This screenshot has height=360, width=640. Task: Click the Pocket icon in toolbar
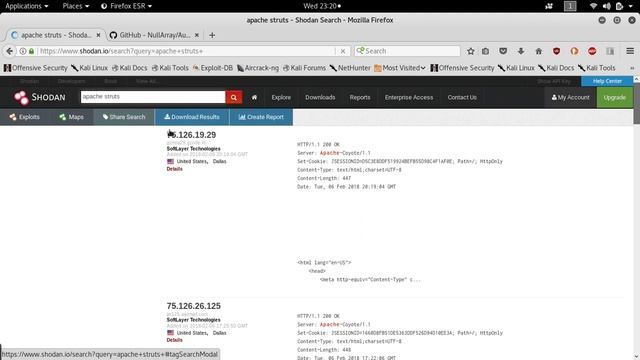tap(503, 51)
